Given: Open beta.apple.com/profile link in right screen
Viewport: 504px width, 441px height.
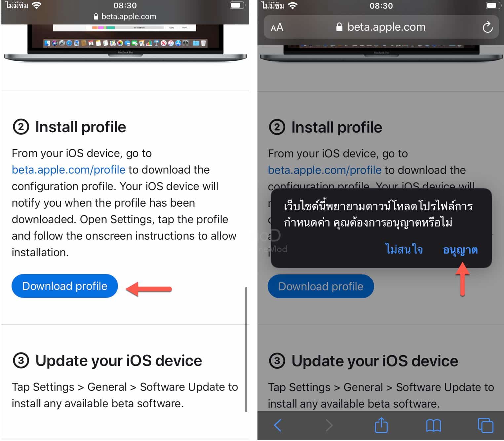Looking at the screenshot, I should point(325,170).
